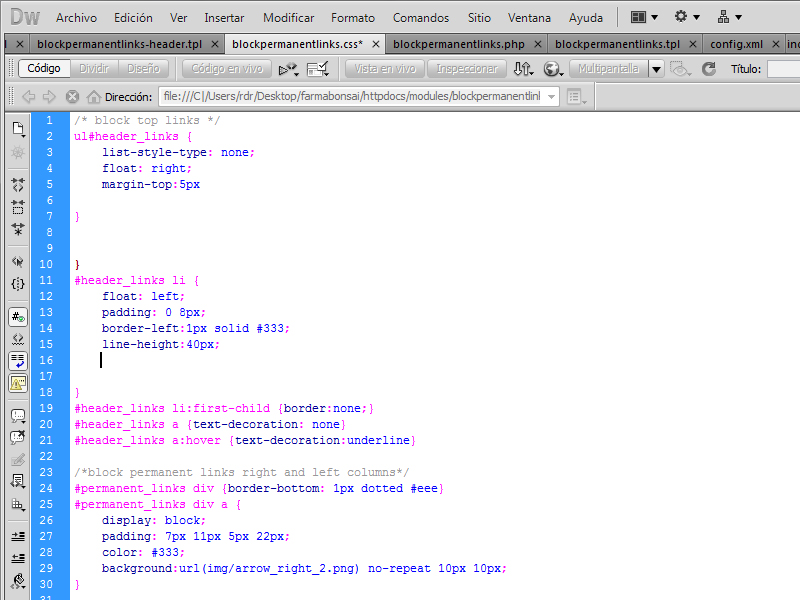Click Código en vivo button
800x600 pixels.
tap(227, 68)
